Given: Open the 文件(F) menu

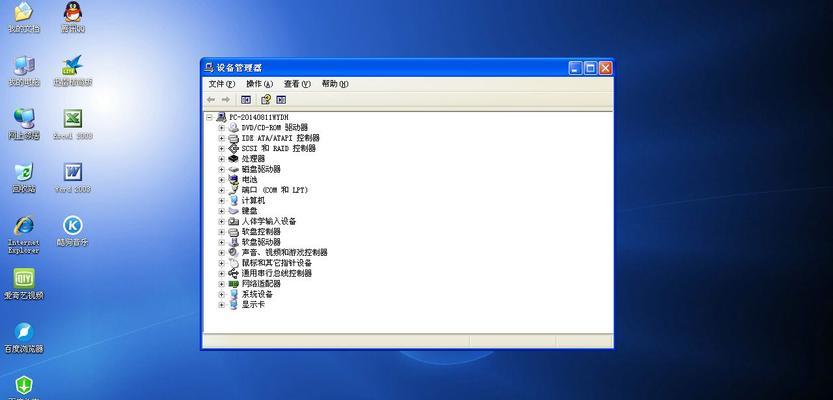Looking at the screenshot, I should coord(222,84).
